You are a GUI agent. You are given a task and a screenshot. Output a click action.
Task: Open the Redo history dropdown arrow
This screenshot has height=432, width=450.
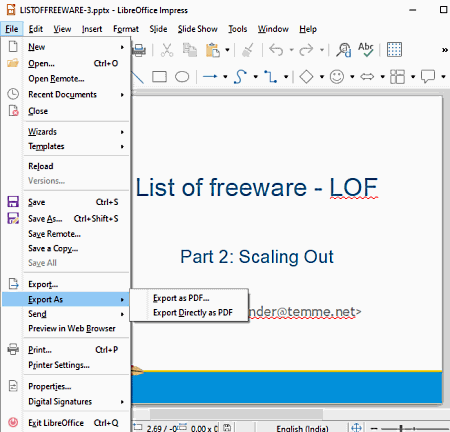pos(322,50)
